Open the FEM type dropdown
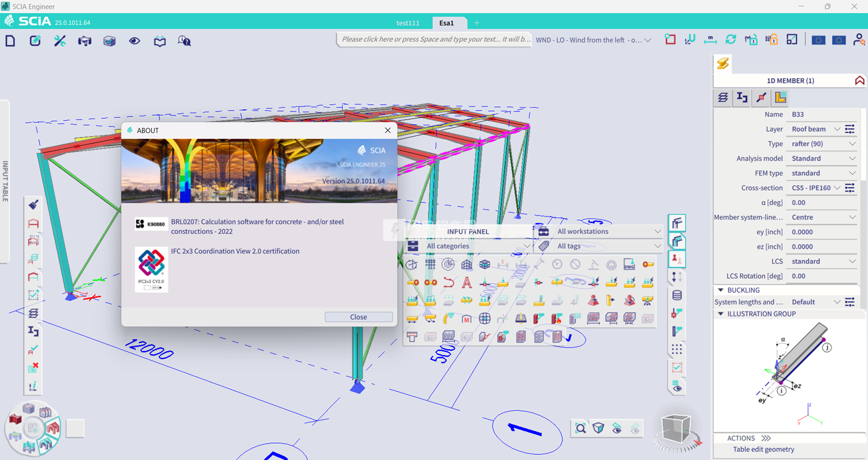Screen dimensions: 868x460 coord(823,173)
